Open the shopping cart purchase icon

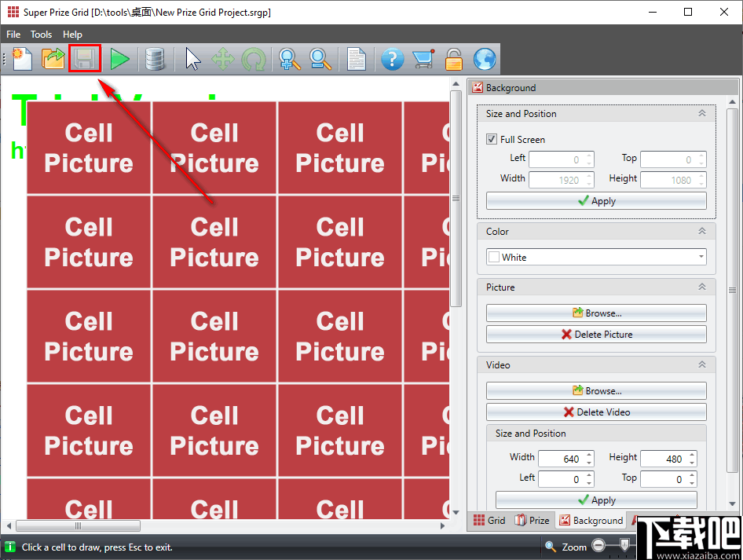tap(423, 59)
